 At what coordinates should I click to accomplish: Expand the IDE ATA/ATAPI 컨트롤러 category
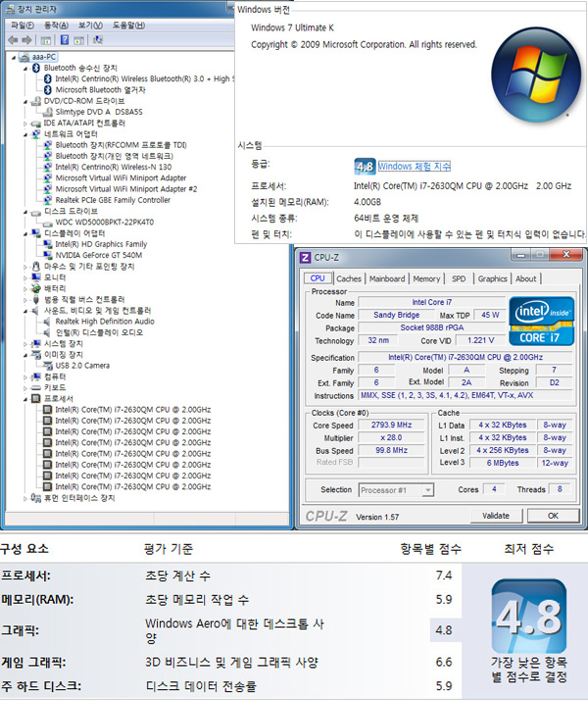(x=25, y=124)
